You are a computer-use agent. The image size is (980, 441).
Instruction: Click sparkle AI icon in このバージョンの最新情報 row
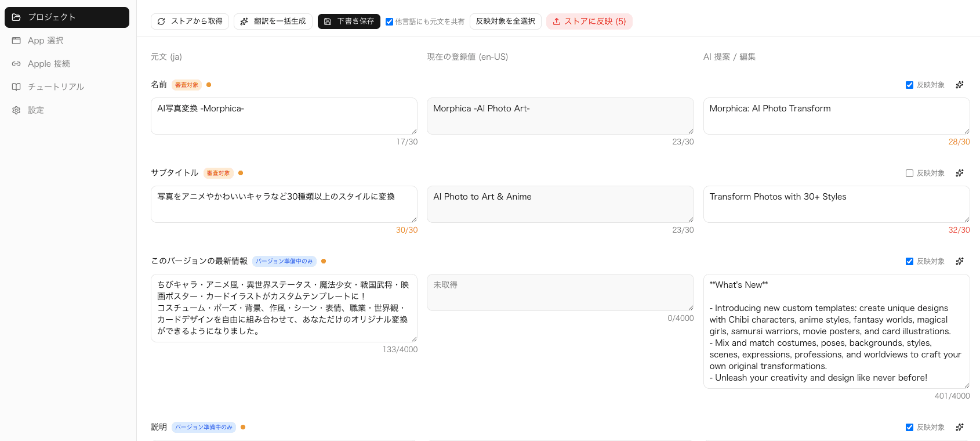[960, 261]
